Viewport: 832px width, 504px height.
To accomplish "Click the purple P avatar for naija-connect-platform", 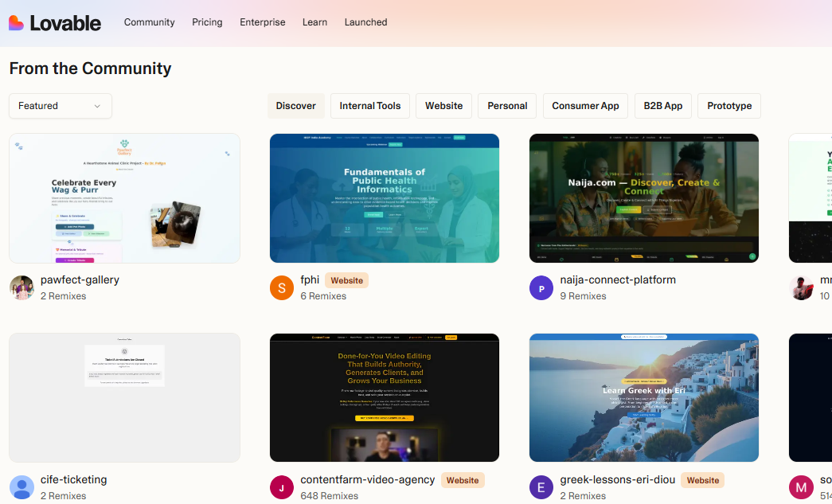I will [541, 288].
